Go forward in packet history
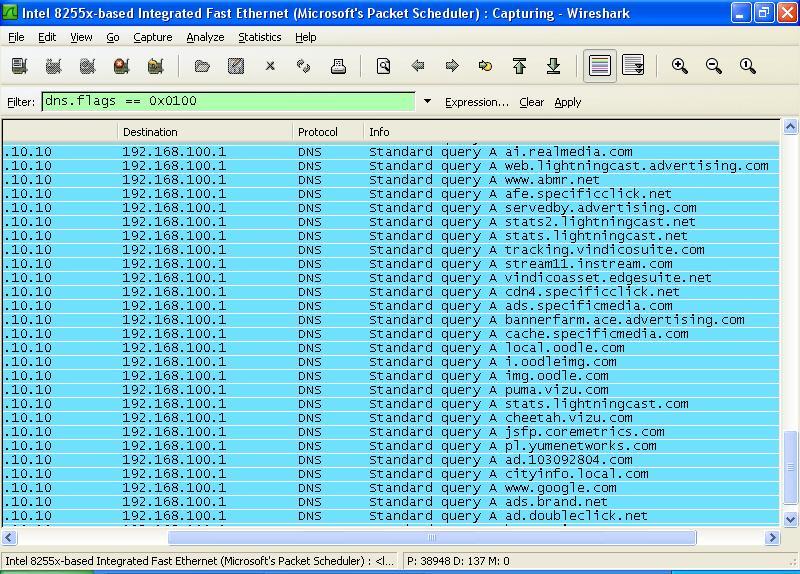The image size is (800, 574). [x=452, y=66]
